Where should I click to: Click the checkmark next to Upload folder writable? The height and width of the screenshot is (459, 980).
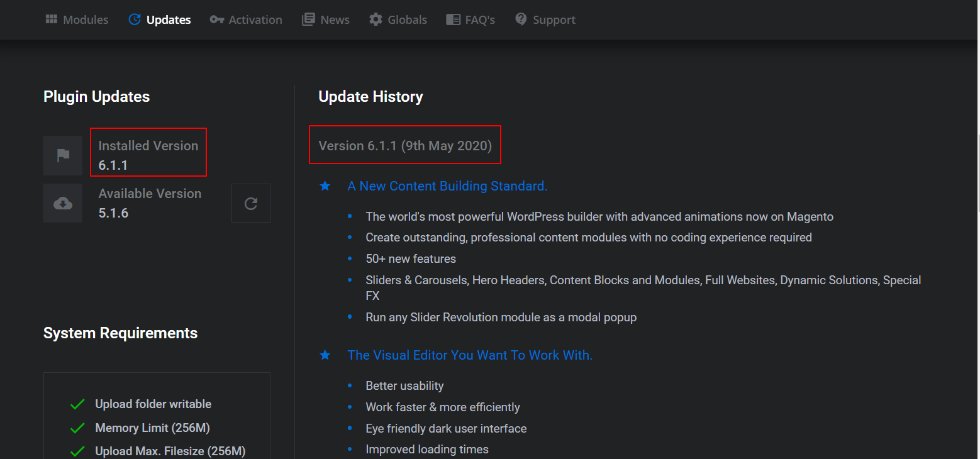tap(77, 404)
